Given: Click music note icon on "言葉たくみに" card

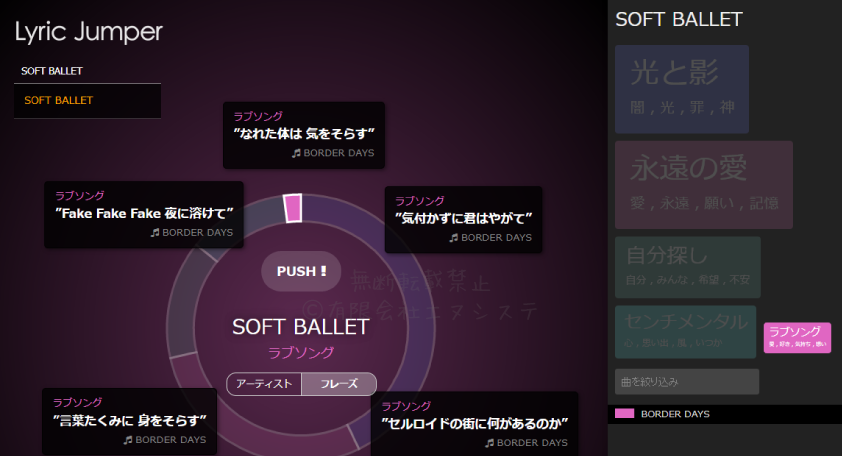Looking at the screenshot, I should (x=128, y=440).
